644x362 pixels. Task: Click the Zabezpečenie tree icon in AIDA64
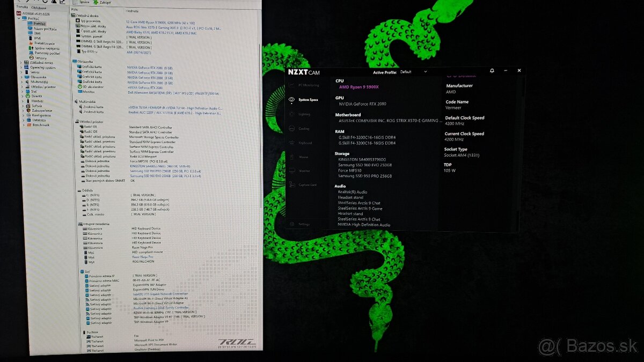pyautogui.click(x=27, y=110)
